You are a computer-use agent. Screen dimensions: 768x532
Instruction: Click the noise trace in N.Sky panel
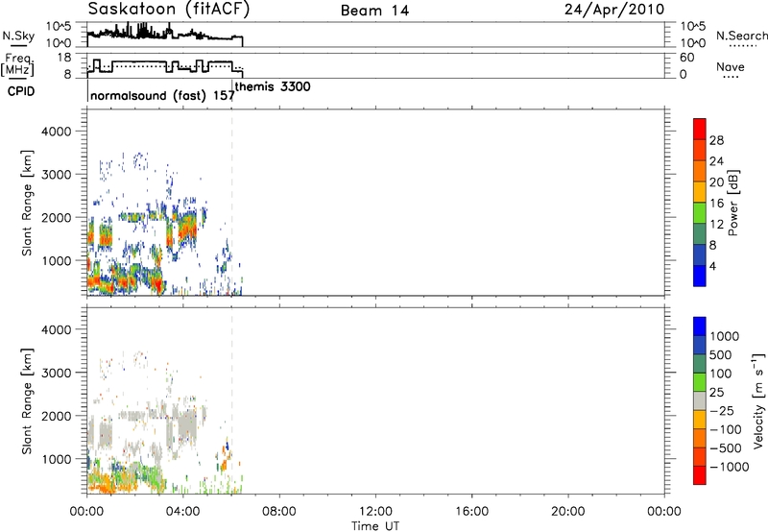click(165, 35)
